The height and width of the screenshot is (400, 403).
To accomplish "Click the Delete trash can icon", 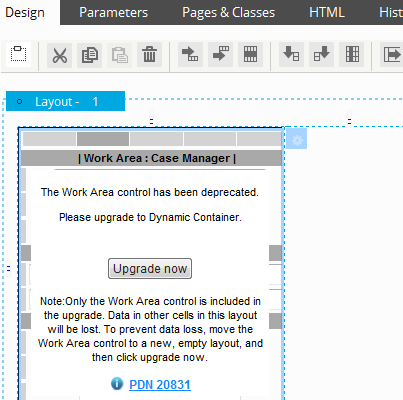I will (149, 55).
